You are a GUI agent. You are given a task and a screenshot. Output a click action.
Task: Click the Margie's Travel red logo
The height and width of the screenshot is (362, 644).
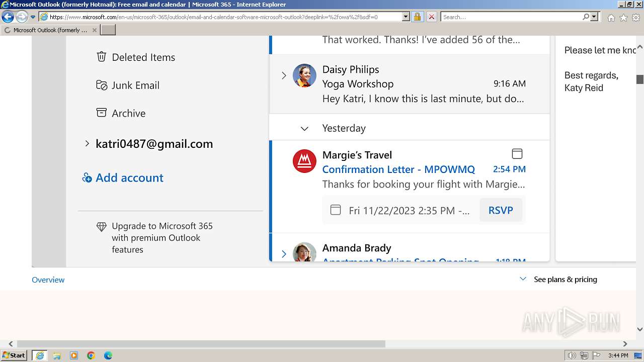click(304, 161)
